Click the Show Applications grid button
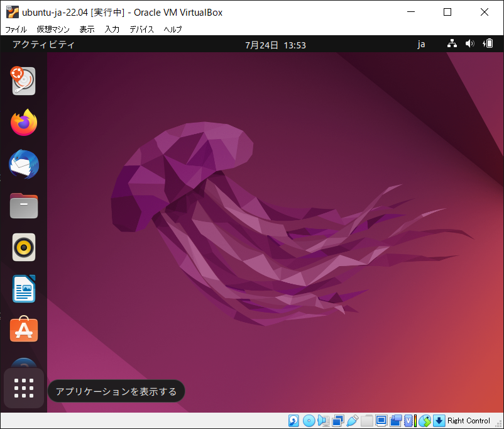Viewport: 504px width, 429px height. point(24,388)
